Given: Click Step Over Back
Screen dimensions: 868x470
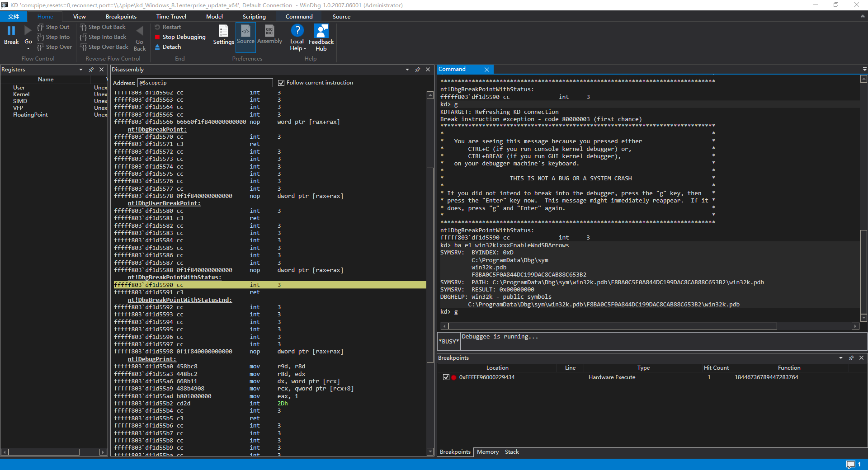Looking at the screenshot, I should 104,47.
